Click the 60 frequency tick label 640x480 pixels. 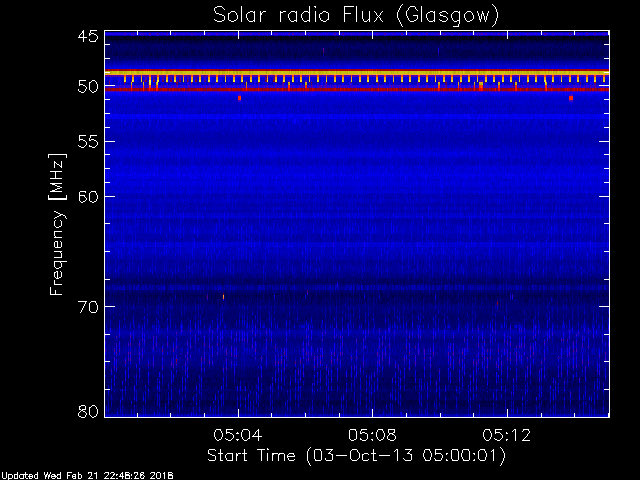(88, 197)
